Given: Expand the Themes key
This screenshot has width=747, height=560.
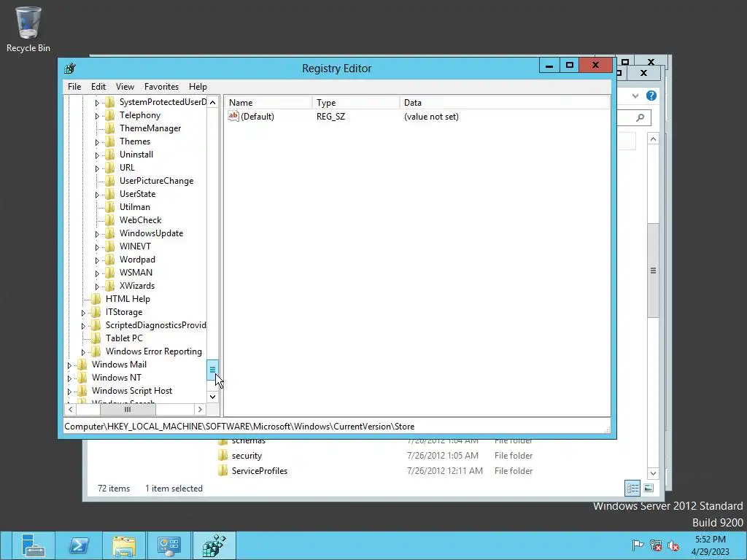Looking at the screenshot, I should coord(97,142).
